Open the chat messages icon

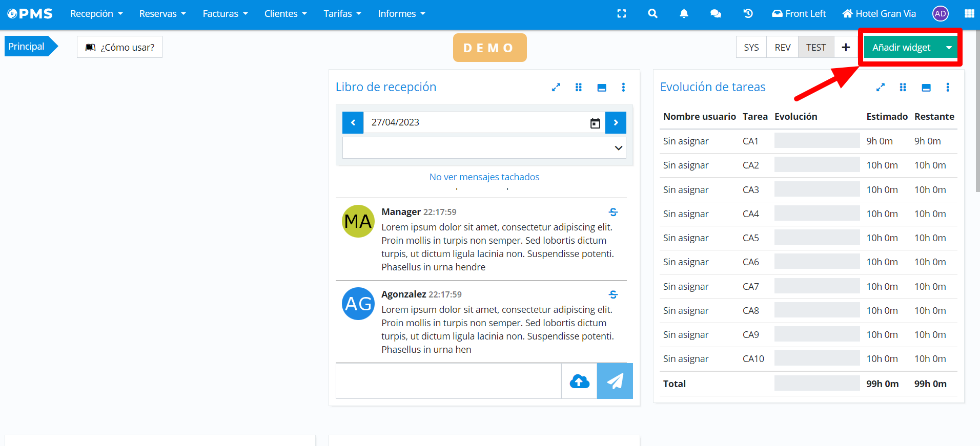(716, 14)
